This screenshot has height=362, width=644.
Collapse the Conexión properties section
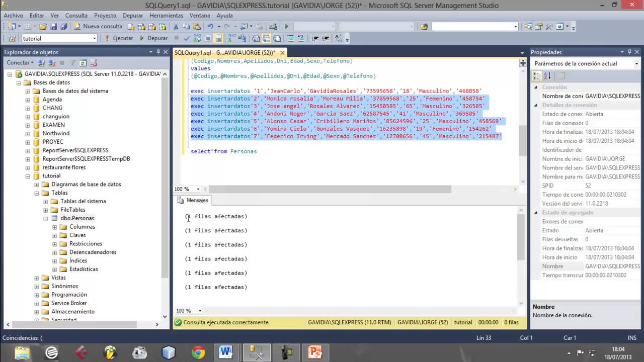(536, 87)
